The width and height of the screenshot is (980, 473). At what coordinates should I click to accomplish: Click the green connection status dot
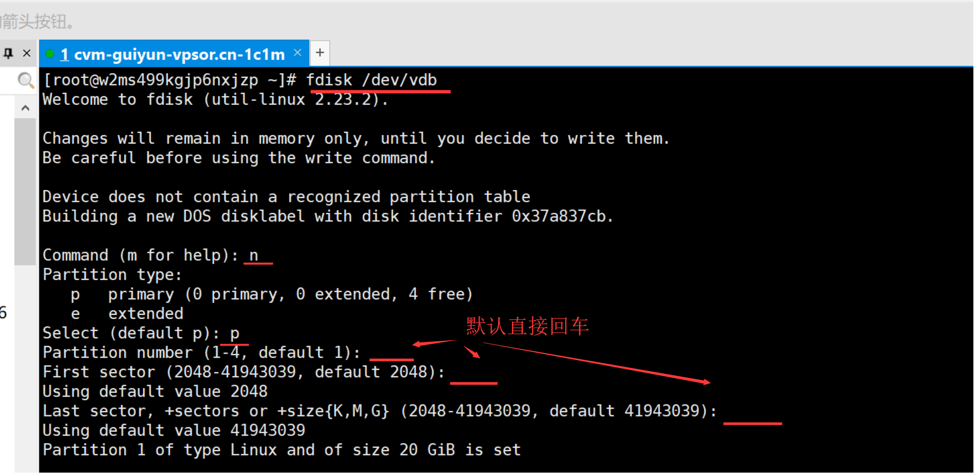(50, 54)
